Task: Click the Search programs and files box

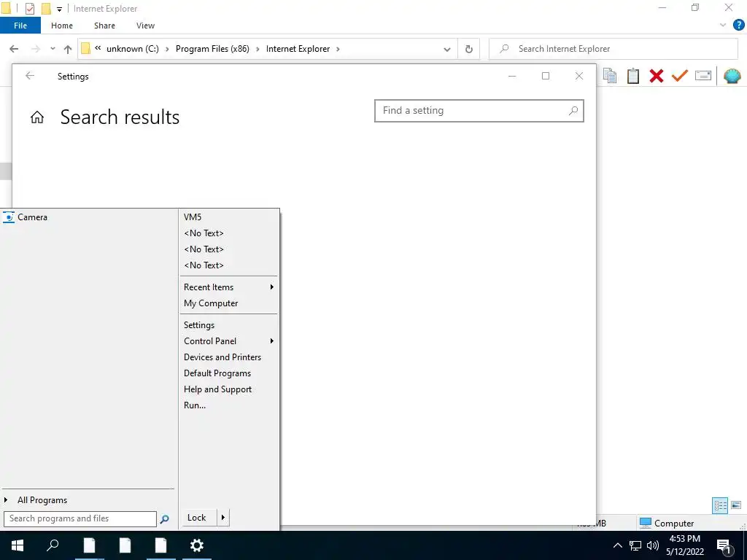Action: [x=80, y=518]
